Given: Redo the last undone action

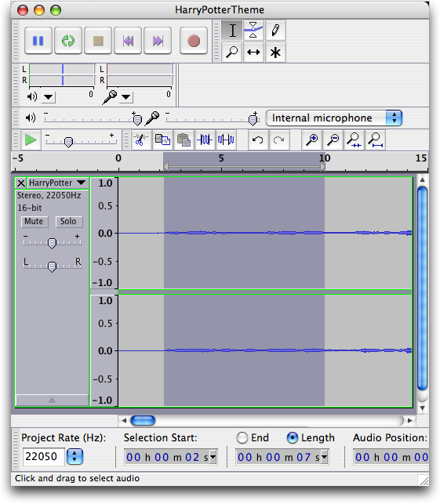Looking at the screenshot, I should coord(279,140).
